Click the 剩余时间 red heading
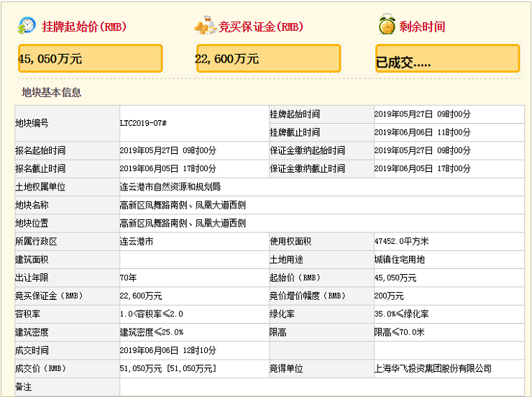 (x=423, y=27)
